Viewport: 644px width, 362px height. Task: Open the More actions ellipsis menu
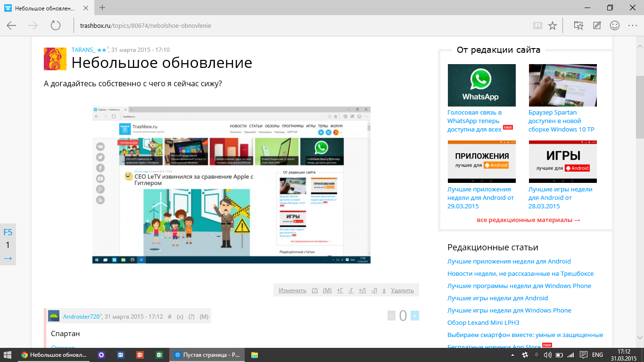pos(633,25)
